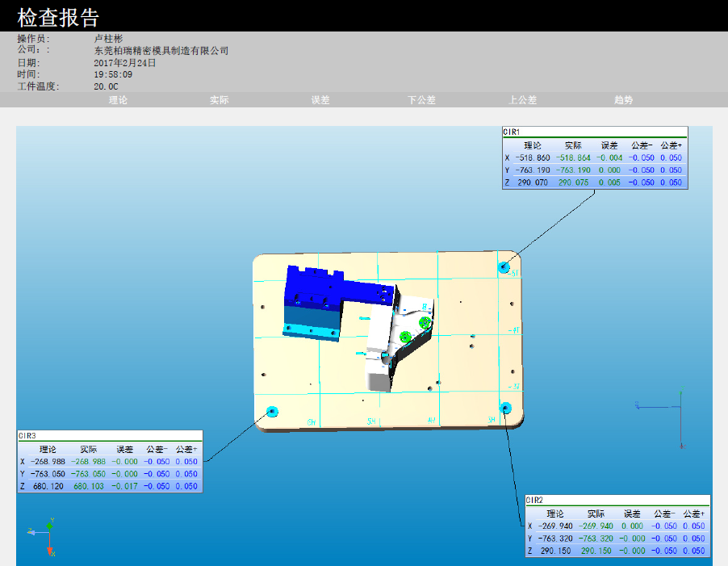Viewport: 728px width, 566px height.
Task: Pick the upper-right green circle on the part
Action: click(425, 323)
